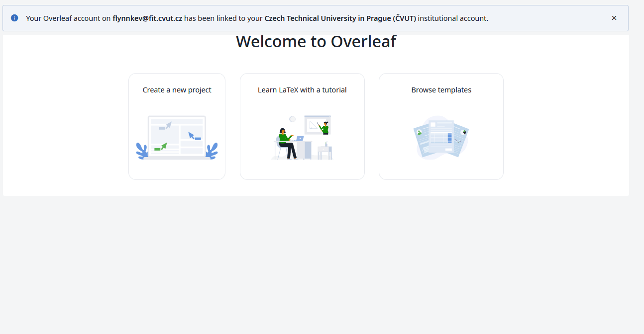This screenshot has width=644, height=334.
Task: Click the tutorial classroom illustration
Action: point(302,138)
